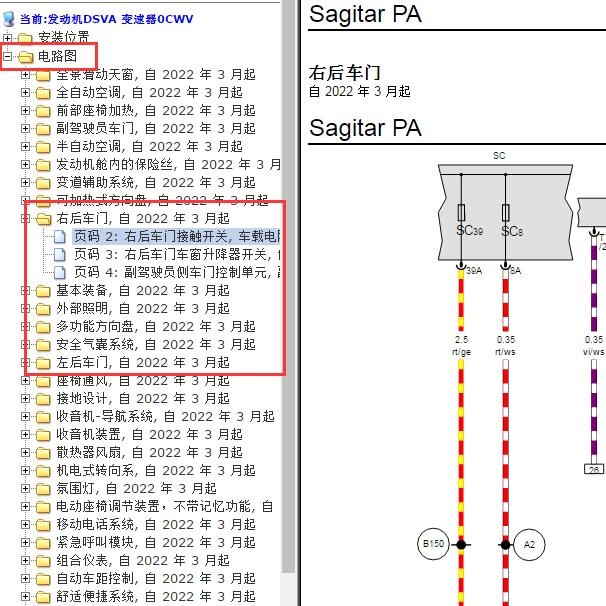Expand 座椅通风 tree node
The image size is (606, 606).
point(26,380)
